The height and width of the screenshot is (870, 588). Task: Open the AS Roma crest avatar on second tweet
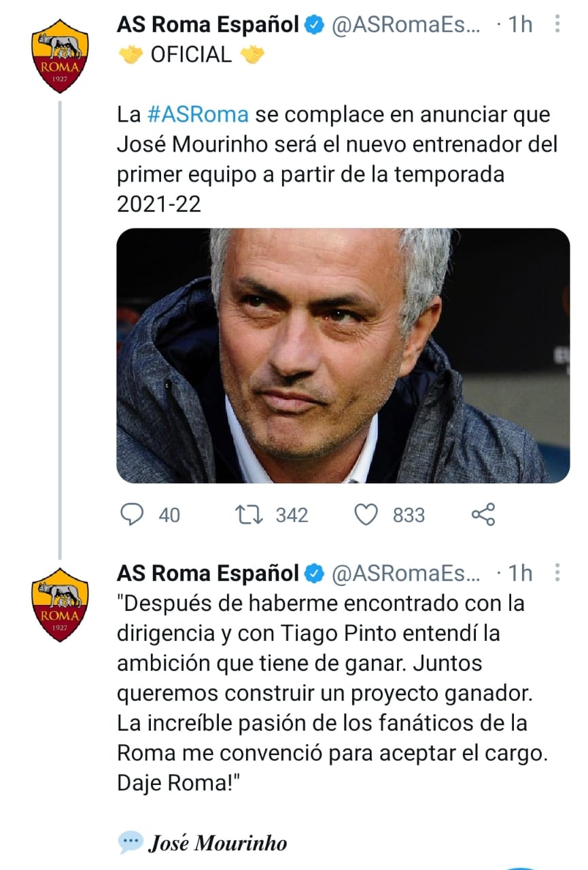tap(60, 604)
